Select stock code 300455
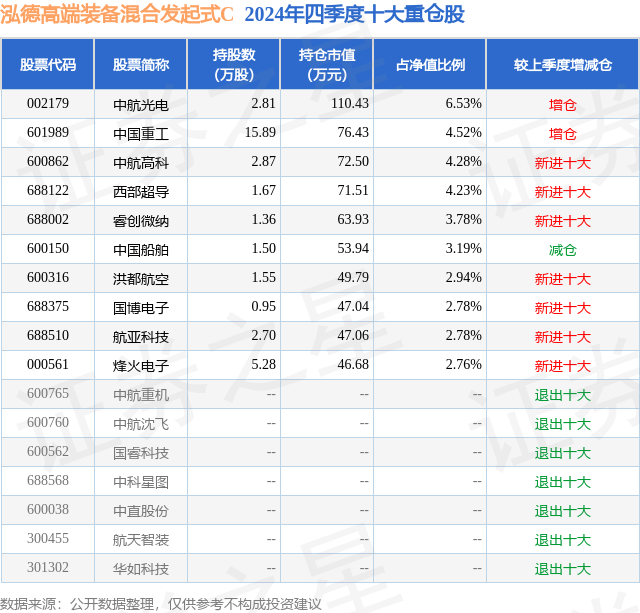 pyautogui.click(x=48, y=538)
